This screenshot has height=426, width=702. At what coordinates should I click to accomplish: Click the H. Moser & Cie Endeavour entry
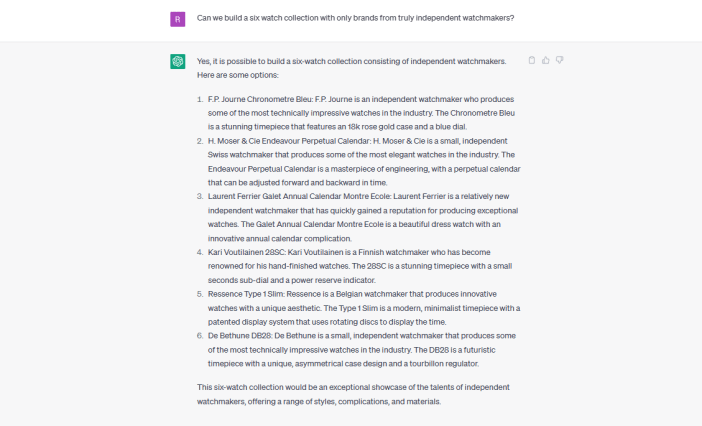364,162
